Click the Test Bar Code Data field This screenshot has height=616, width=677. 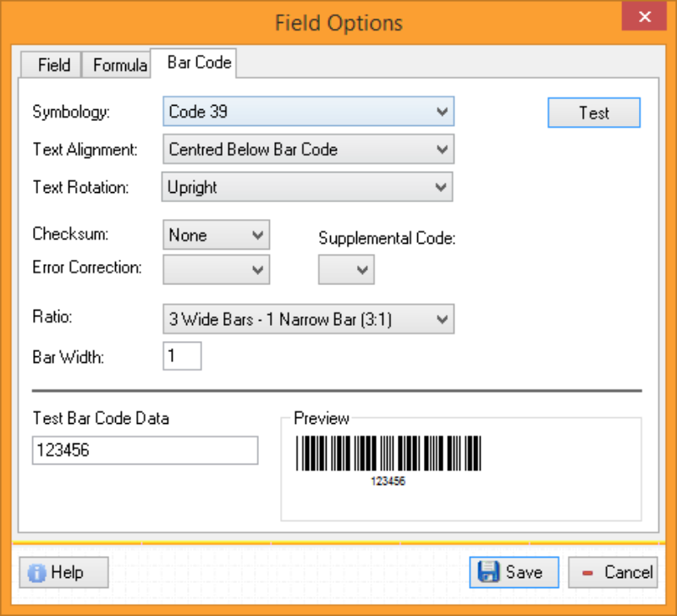click(145, 450)
